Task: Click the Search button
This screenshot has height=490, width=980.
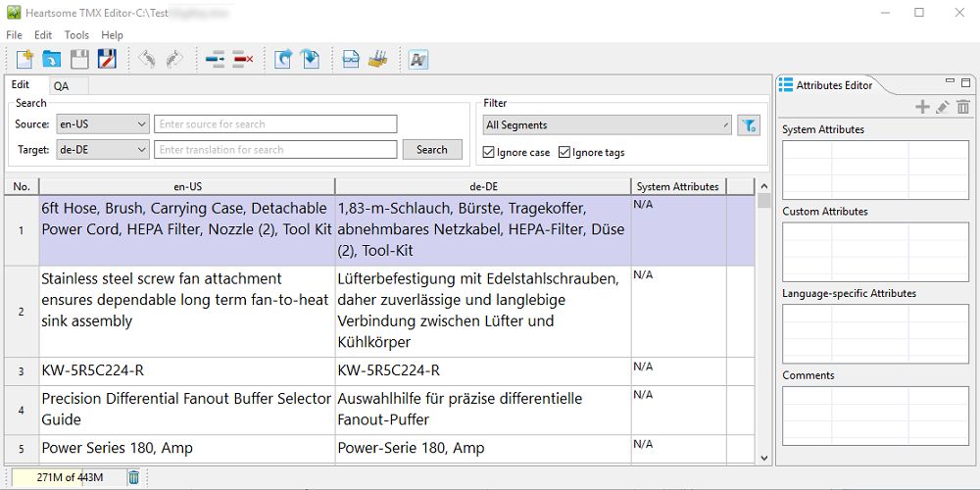Action: 432,149
